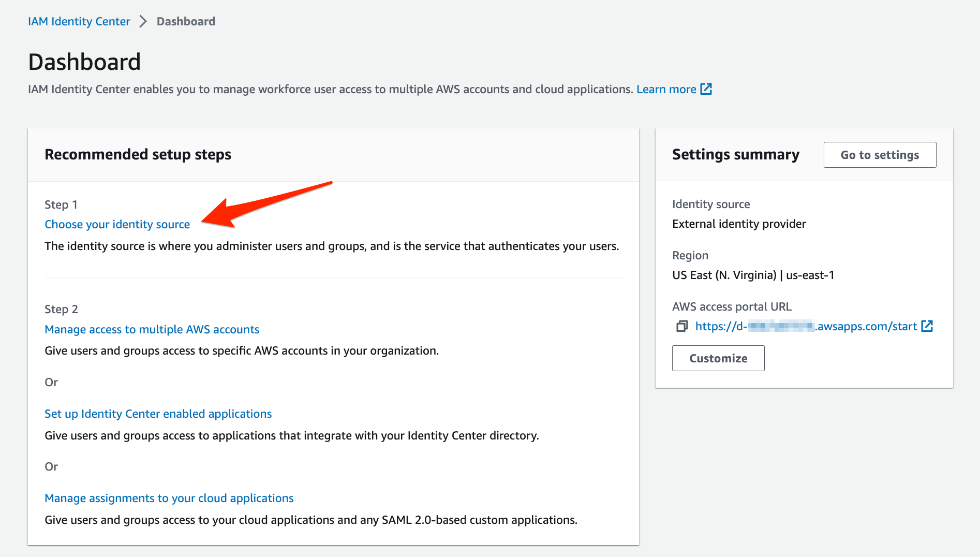
Task: Click the Settings summary heading
Action: tap(736, 154)
